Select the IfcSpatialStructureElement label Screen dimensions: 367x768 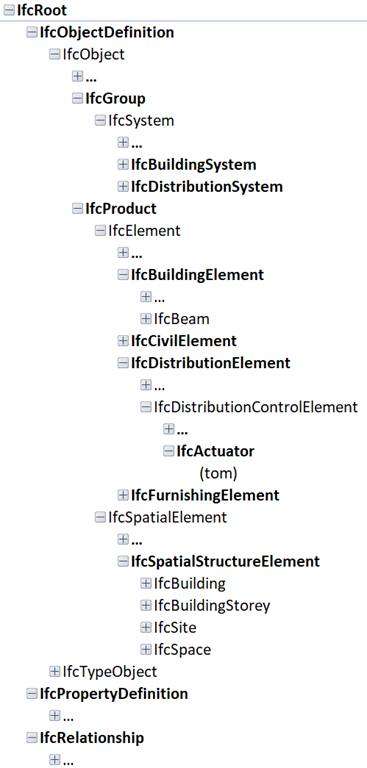(225, 561)
